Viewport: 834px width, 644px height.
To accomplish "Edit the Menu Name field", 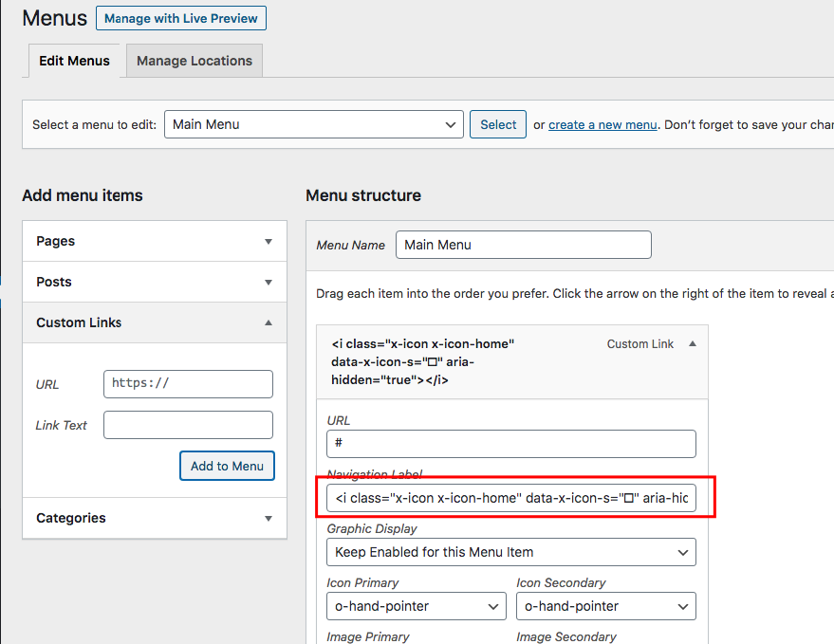I will pos(524,245).
